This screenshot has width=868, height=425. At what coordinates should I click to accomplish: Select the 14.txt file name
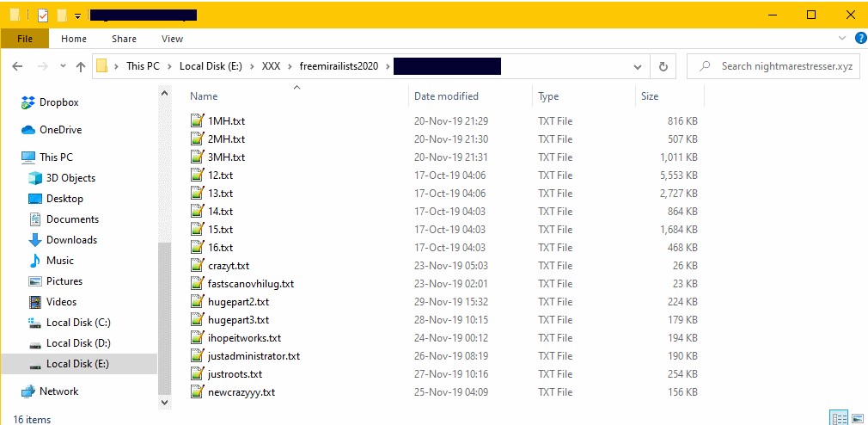point(220,211)
